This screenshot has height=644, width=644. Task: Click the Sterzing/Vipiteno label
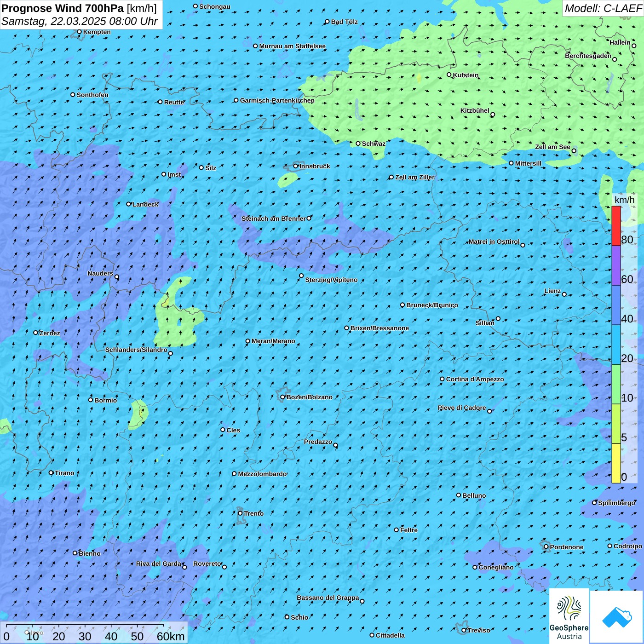[331, 280]
